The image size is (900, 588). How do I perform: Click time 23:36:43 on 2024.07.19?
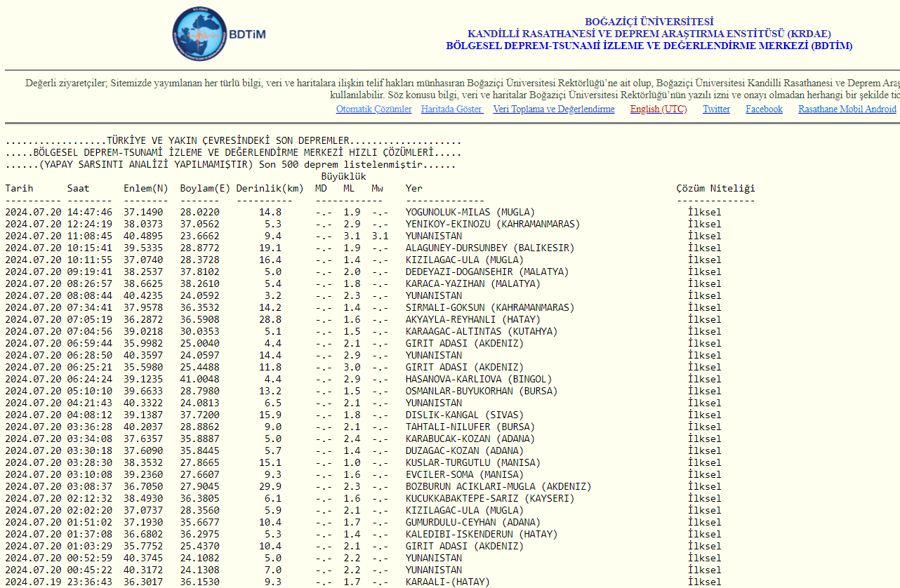coord(90,582)
